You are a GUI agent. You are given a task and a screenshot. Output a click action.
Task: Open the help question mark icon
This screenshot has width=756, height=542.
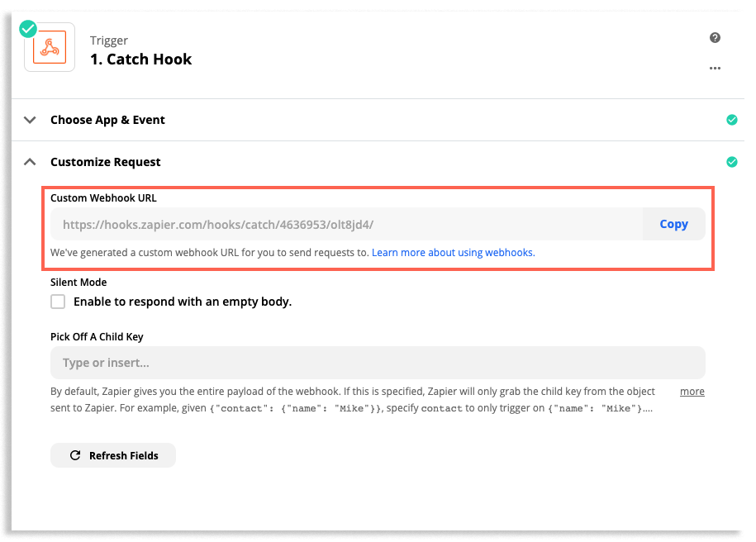[x=715, y=38]
